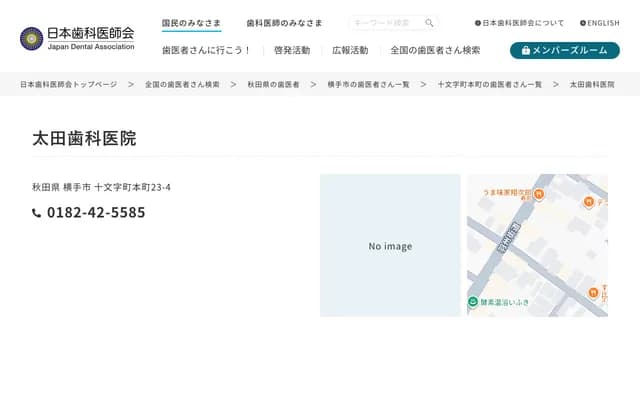
Task: Click the lock icon on メンバーズルーム button
Action: [525, 50]
